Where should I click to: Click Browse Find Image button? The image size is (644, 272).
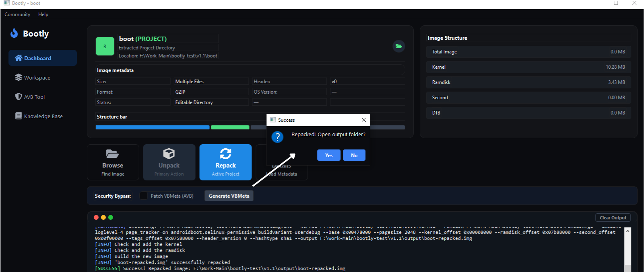[x=113, y=162]
